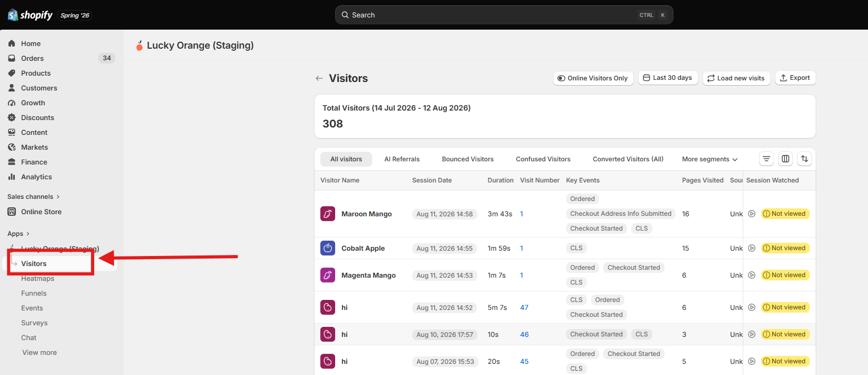Click the Growth gauge icon
868x375 pixels.
(x=12, y=103)
